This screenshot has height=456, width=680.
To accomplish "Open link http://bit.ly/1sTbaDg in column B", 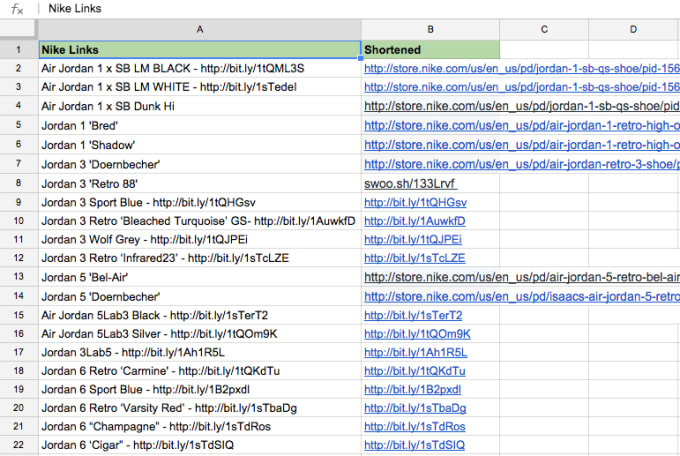I will pyautogui.click(x=415, y=408).
